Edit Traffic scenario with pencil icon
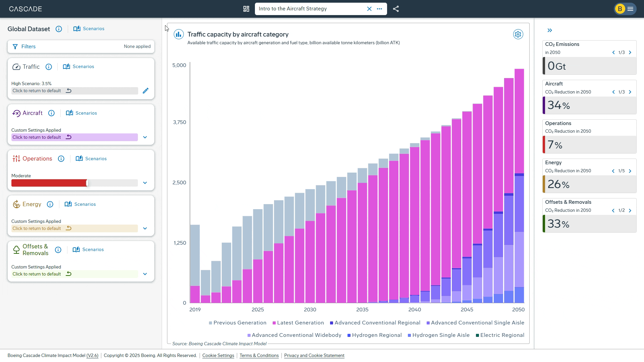 pyautogui.click(x=146, y=91)
